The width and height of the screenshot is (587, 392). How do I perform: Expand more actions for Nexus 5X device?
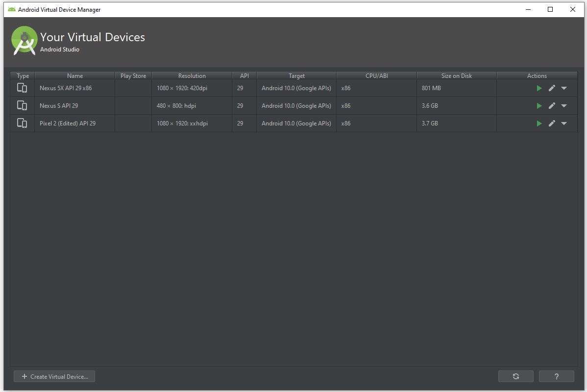point(564,88)
